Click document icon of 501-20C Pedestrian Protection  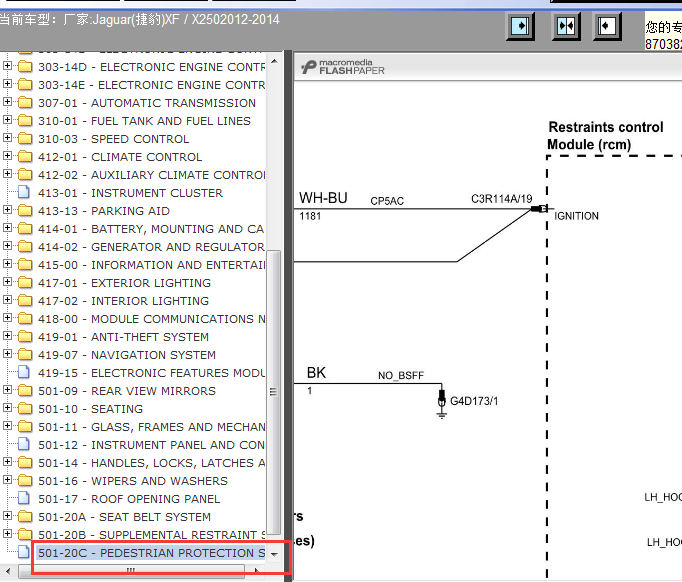click(x=24, y=552)
